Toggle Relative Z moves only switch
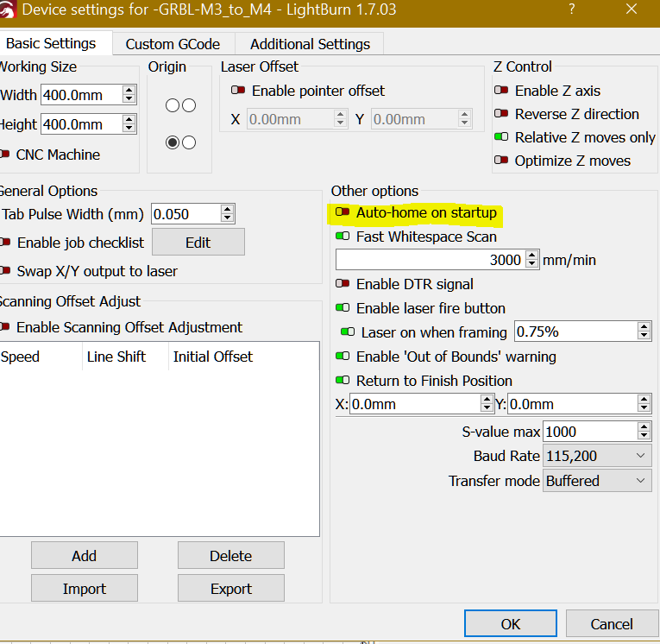The image size is (660, 644). pos(501,137)
